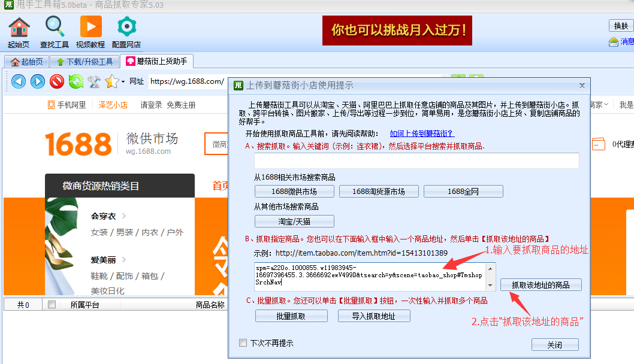The width and height of the screenshot is (634, 364).
Task: Expand the 爱美丽 category chevron
Action: [124, 260]
